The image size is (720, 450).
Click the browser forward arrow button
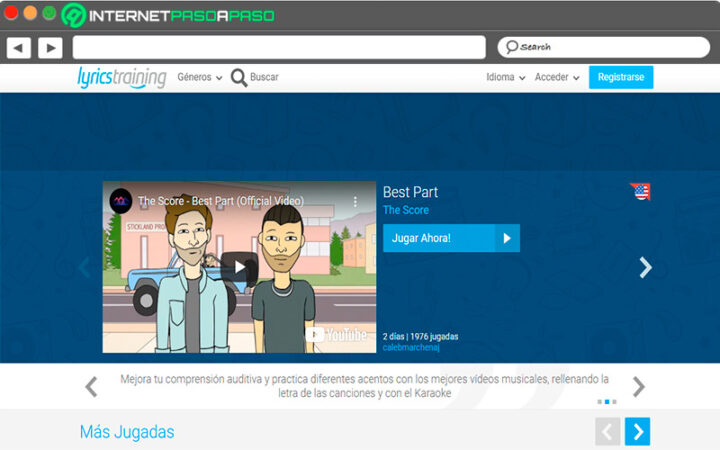(x=50, y=47)
